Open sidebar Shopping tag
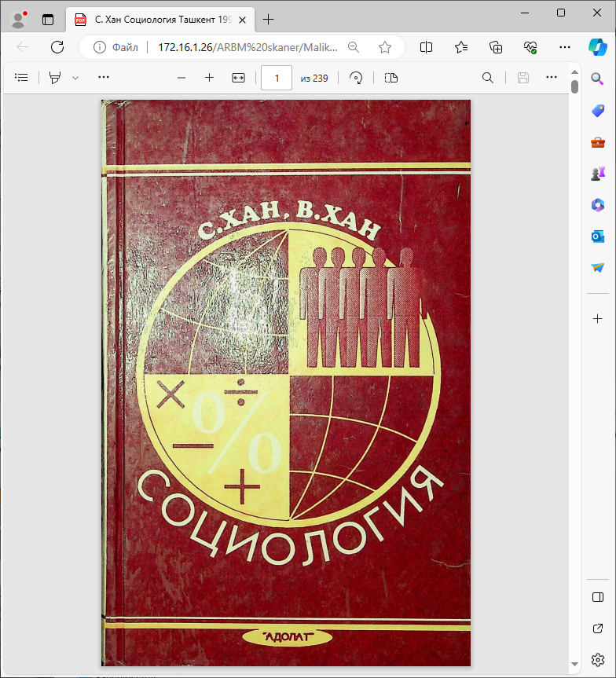The height and width of the screenshot is (678, 616). coord(598,111)
